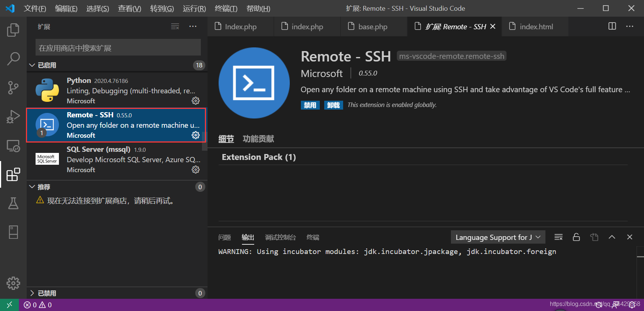Clear extensions search results

(x=175, y=27)
